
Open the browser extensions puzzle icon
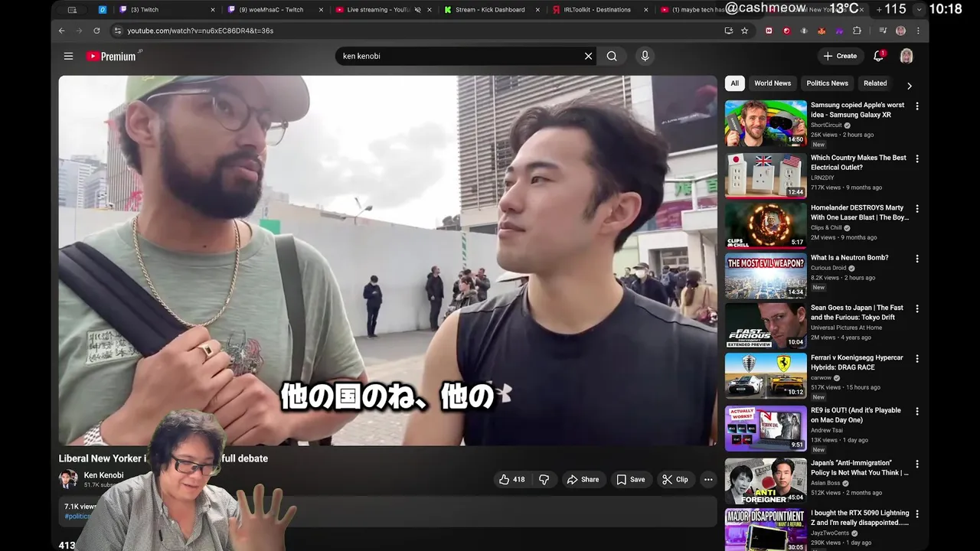pos(857,31)
